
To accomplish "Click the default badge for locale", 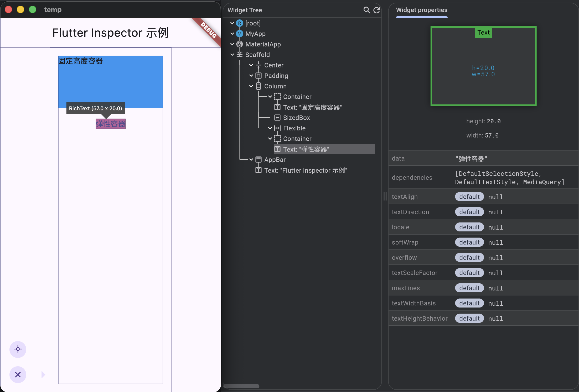I will coord(469,227).
